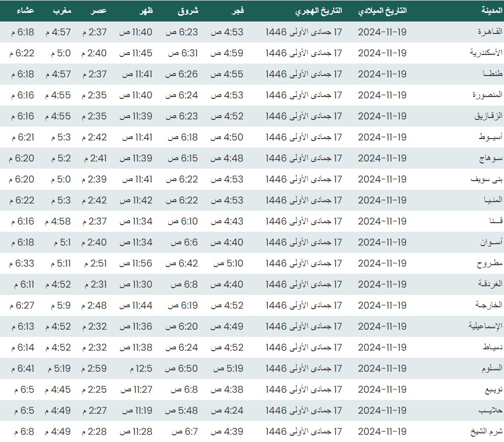Select the حلايب sunrise time 5:48 ص
Screen dimensions: 504x442
tap(181, 410)
